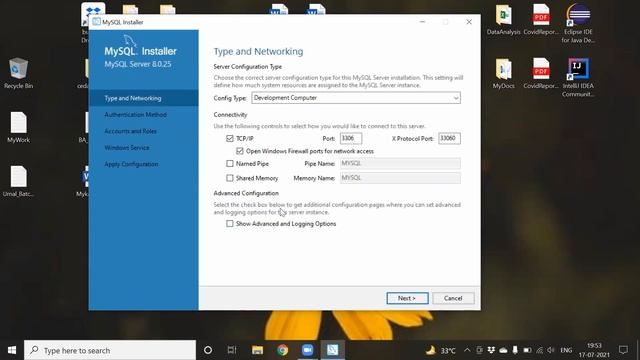Viewport: 640px width, 360px height.
Task: Open the DataAnalysis Excel file icon
Action: pos(503,19)
